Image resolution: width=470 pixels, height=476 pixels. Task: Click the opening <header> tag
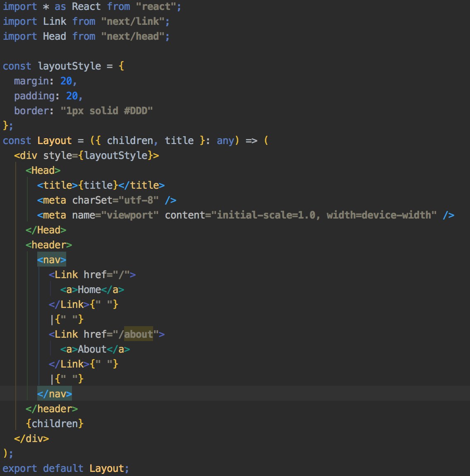(49, 244)
